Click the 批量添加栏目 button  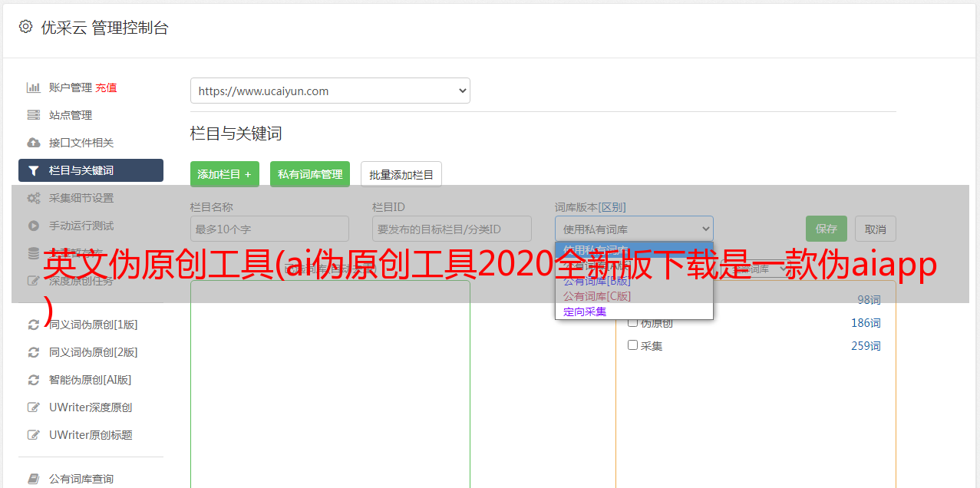click(x=401, y=174)
